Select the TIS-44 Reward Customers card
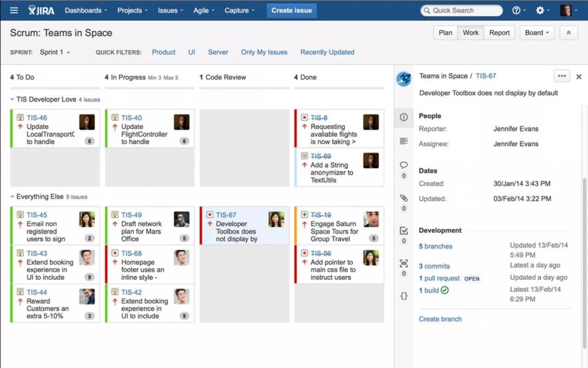588x368 pixels. click(55, 303)
